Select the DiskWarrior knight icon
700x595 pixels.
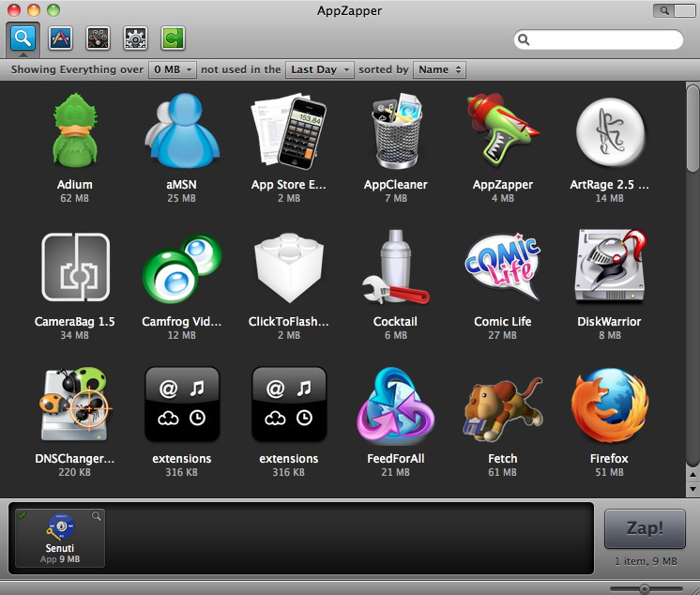click(610, 266)
